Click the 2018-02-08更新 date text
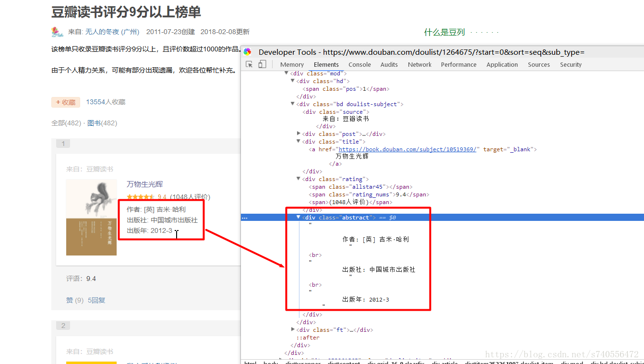Image resolution: width=644 pixels, height=364 pixels. [225, 32]
